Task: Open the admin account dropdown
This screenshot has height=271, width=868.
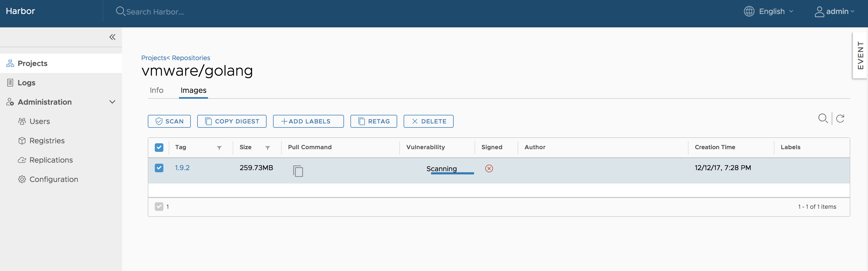Action: (840, 12)
